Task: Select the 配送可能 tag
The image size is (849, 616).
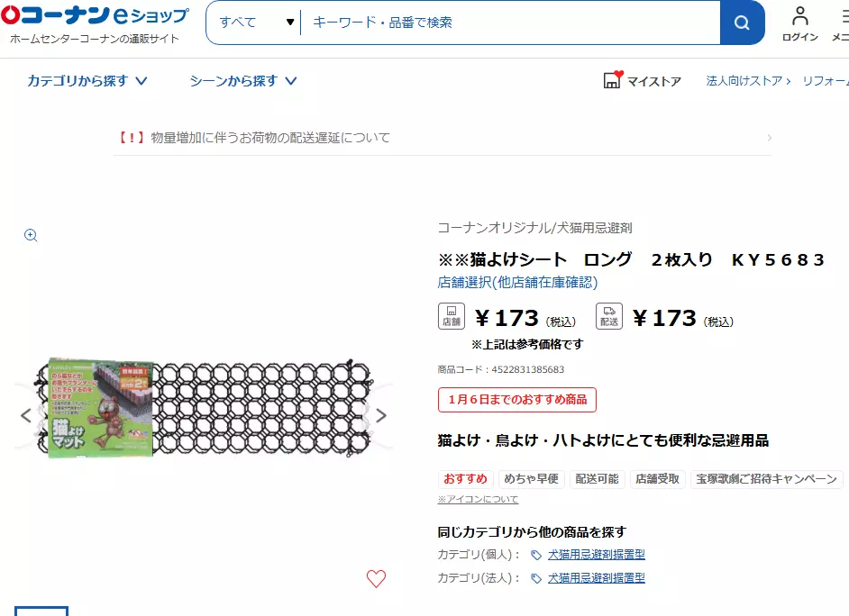Action: (x=597, y=479)
